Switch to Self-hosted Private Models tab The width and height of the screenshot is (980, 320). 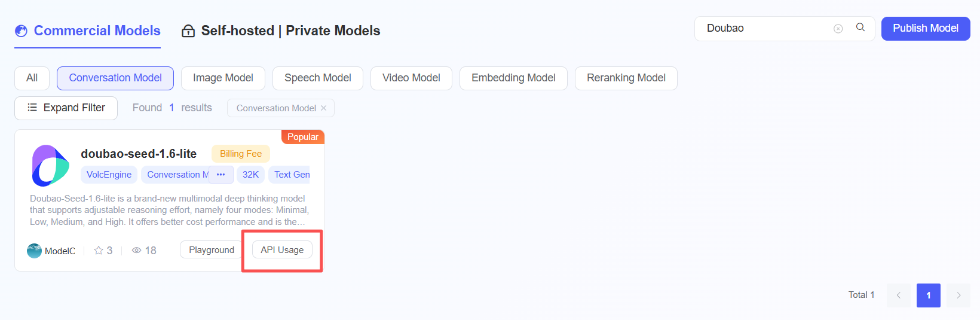pyautogui.click(x=281, y=31)
